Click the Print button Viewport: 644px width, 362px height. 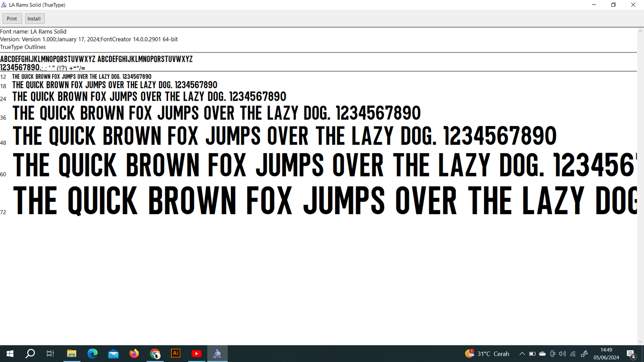(x=12, y=19)
